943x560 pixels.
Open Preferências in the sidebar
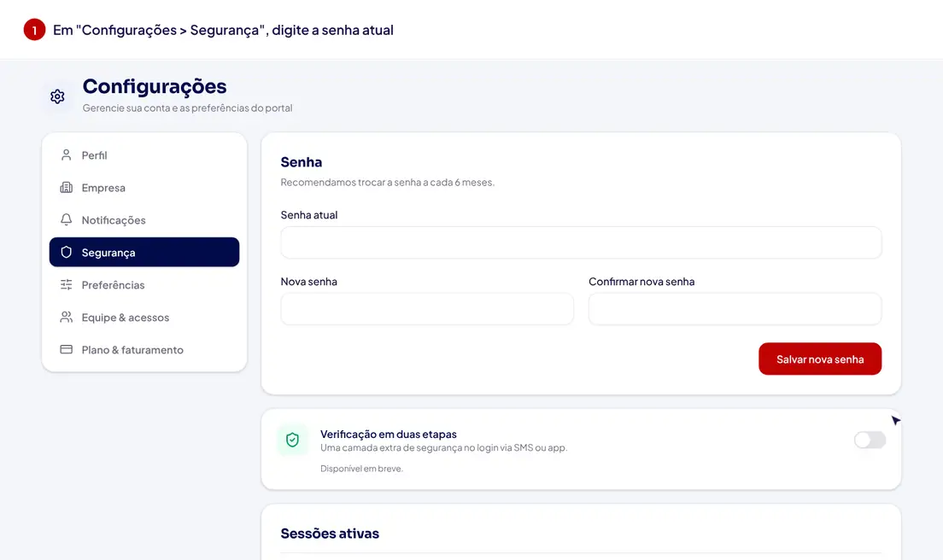(x=144, y=285)
